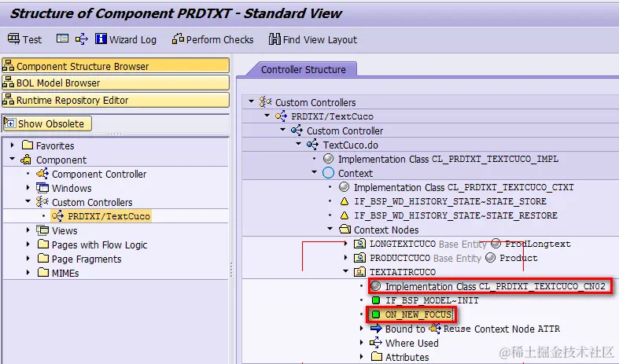The height and width of the screenshot is (364, 619).
Task: Click the ProdLongtext base entity
Action: pyautogui.click(x=538, y=244)
